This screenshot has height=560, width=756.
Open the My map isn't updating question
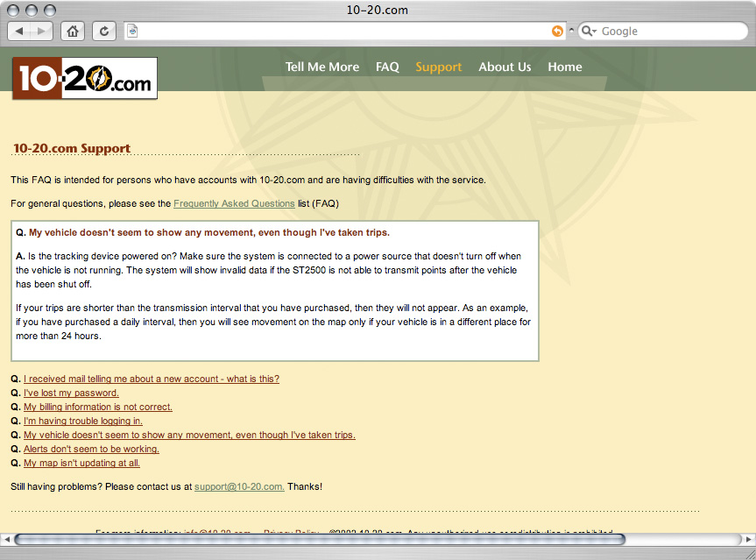tap(82, 463)
